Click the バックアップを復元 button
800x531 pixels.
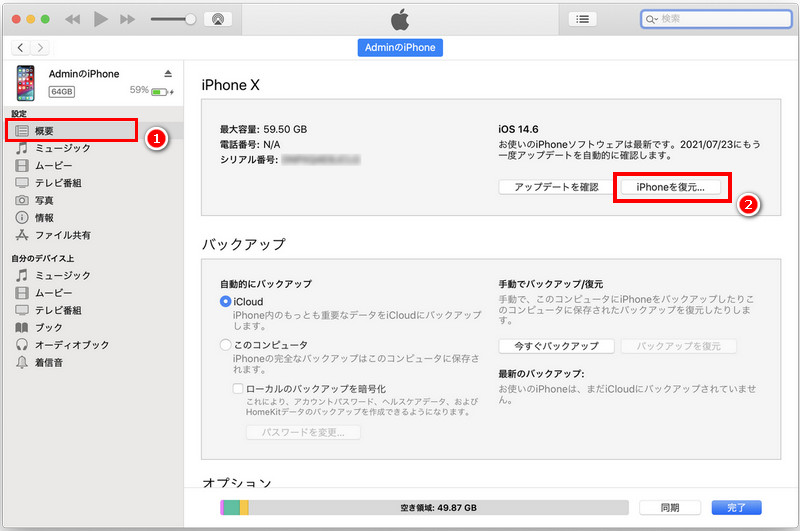[x=679, y=346]
